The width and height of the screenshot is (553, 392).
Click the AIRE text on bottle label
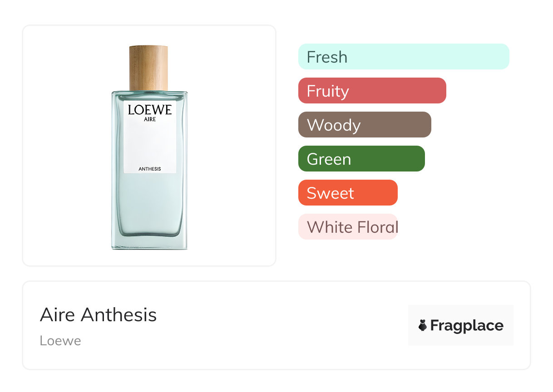(150, 120)
